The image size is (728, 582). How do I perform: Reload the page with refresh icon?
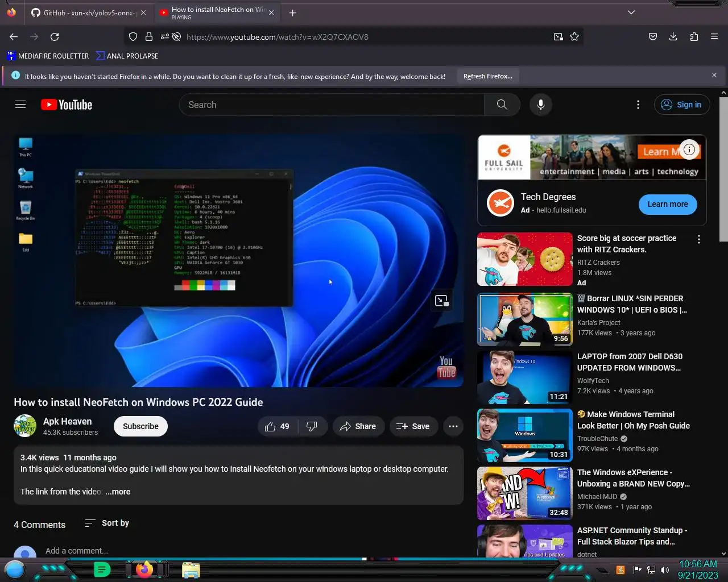tap(55, 36)
